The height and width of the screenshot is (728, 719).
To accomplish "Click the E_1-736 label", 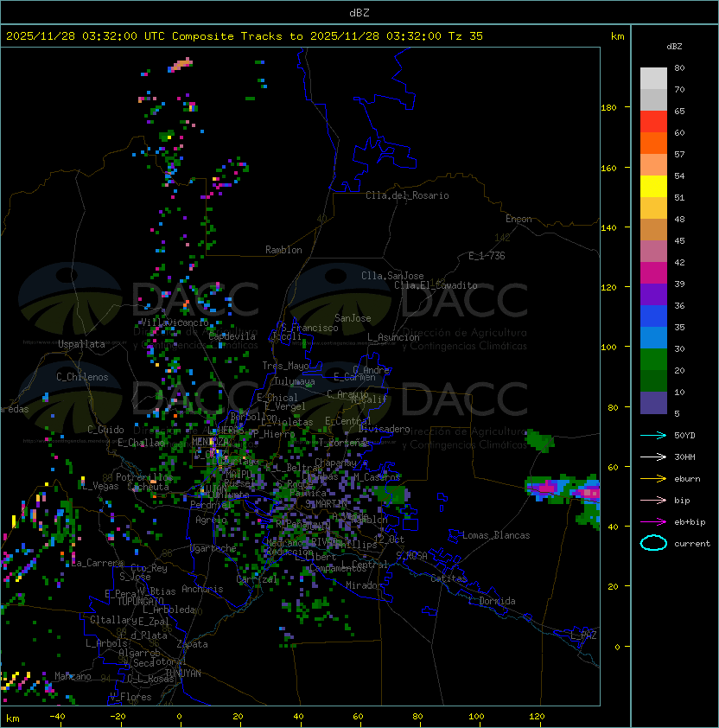I will pos(487,256).
